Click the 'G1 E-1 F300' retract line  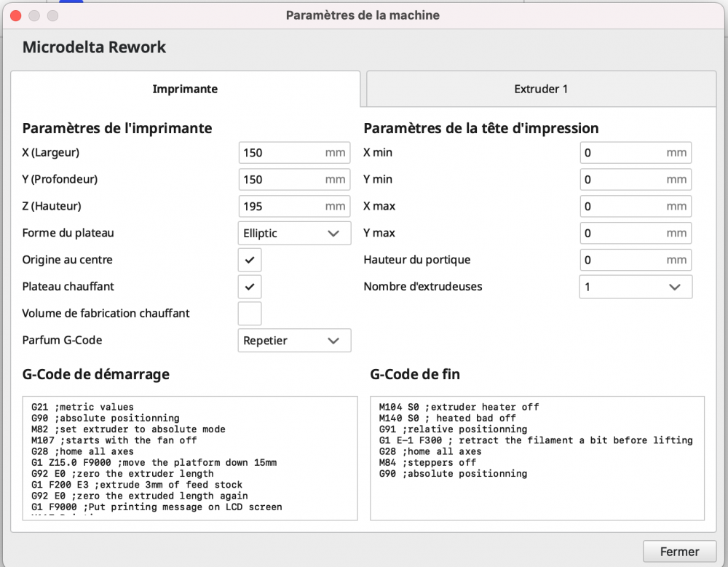(536, 440)
